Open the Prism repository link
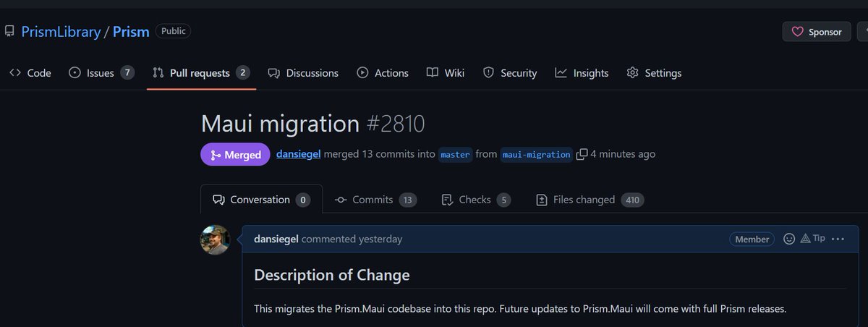Image resolution: width=868 pixels, height=327 pixels. click(131, 32)
